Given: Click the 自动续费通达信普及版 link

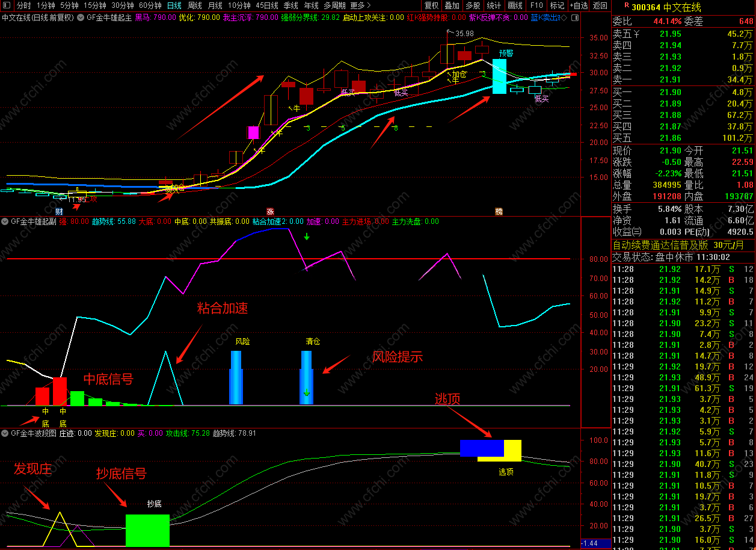Looking at the screenshot, I should pos(660,245).
